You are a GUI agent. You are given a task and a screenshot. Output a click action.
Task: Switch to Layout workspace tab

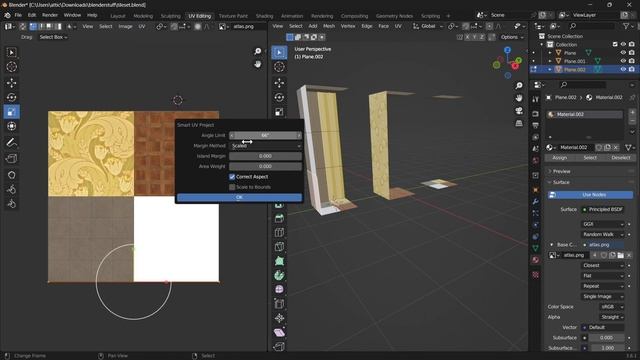coord(118,16)
